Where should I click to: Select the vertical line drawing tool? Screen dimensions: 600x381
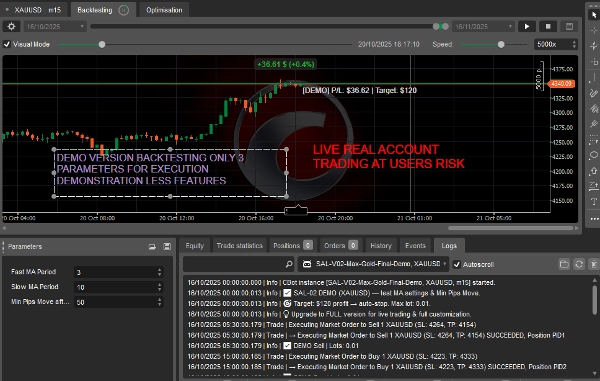click(594, 77)
